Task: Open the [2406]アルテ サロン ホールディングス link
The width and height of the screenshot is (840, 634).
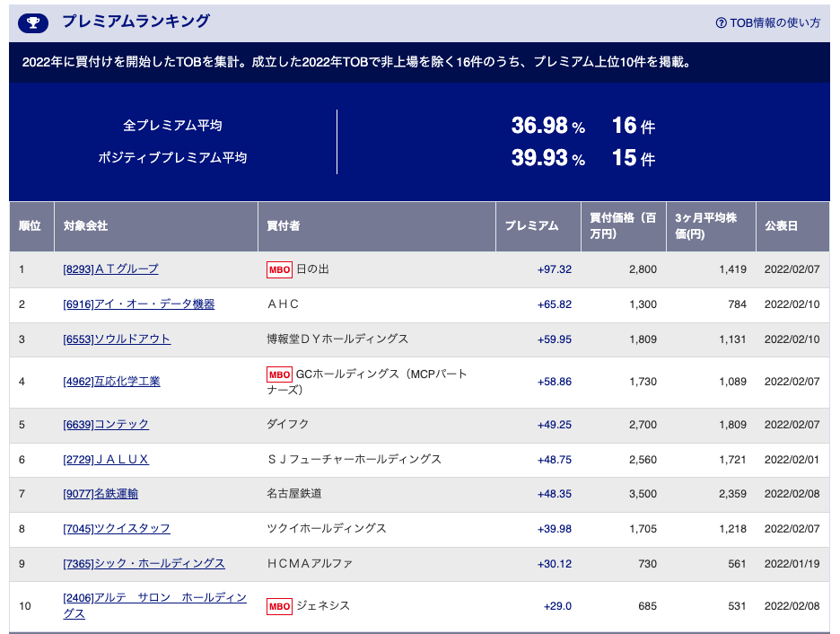Action: (x=155, y=605)
